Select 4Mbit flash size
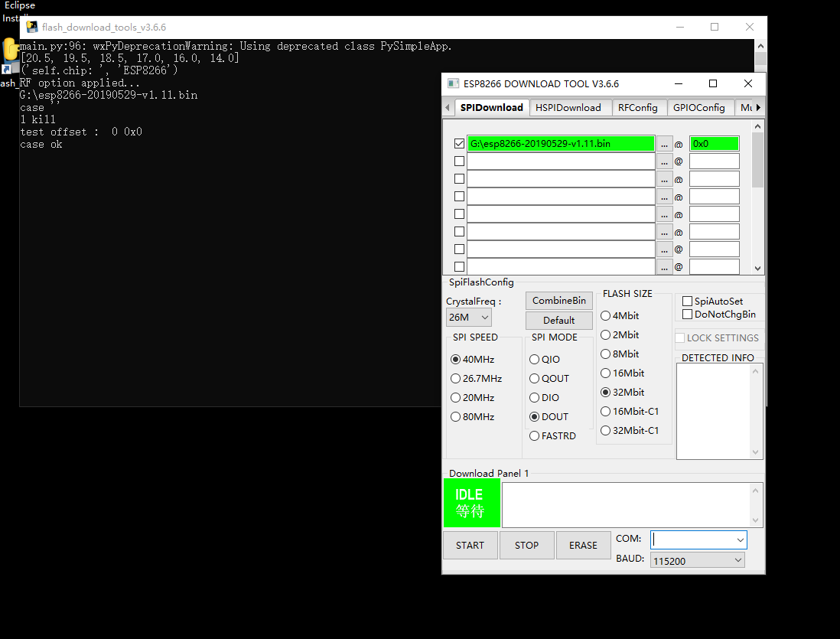The height and width of the screenshot is (639, 840). 606,316
